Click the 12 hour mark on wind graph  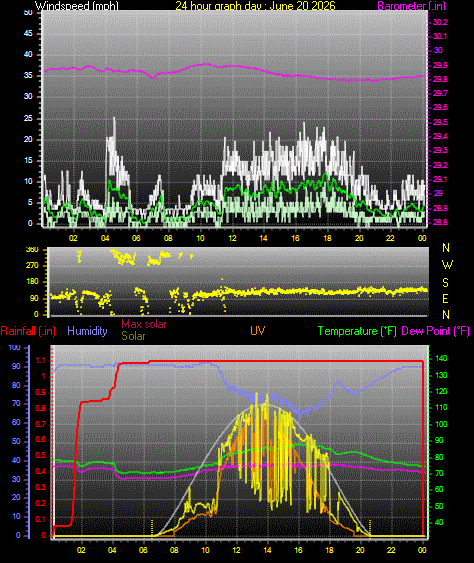(x=232, y=238)
